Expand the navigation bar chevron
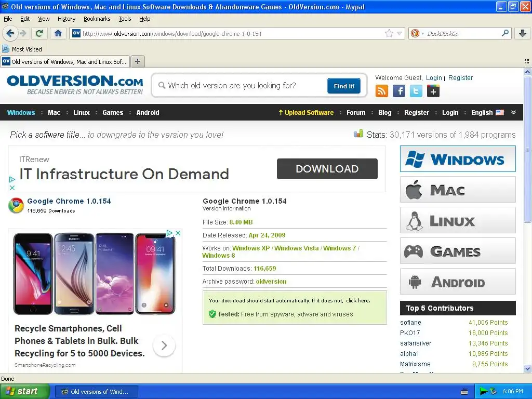This screenshot has height=399, width=532. coord(513,112)
